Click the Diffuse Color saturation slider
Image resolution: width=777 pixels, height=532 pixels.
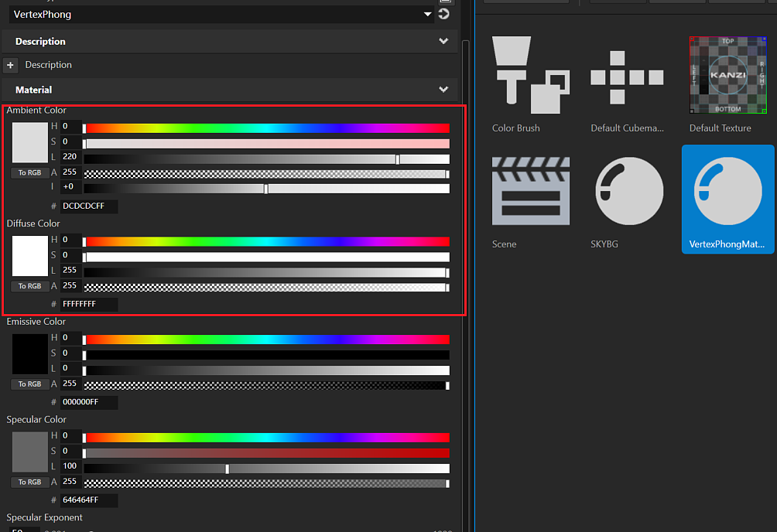tap(266, 257)
